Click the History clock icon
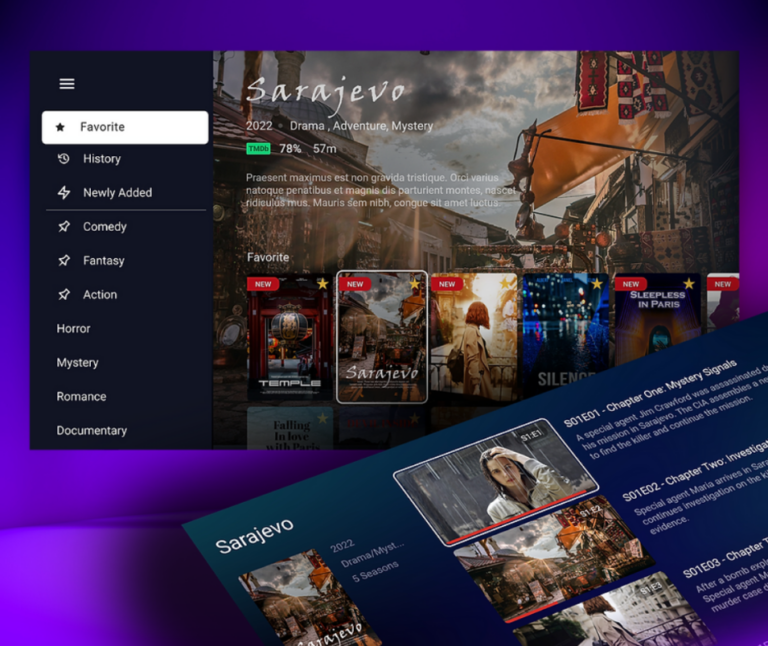This screenshot has height=646, width=768. point(64,159)
